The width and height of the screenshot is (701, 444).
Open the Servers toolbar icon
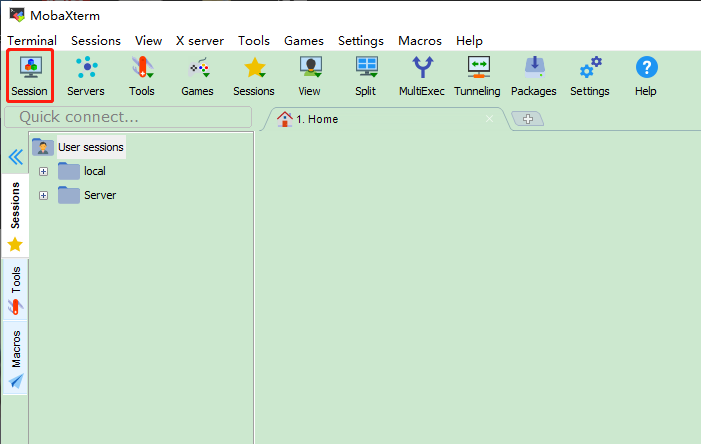(86, 75)
